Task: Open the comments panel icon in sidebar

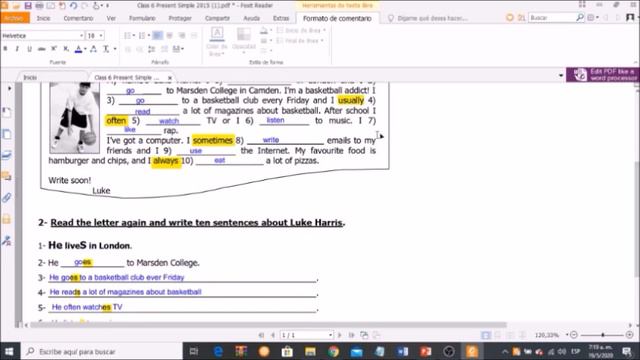Action: pyautogui.click(x=7, y=176)
